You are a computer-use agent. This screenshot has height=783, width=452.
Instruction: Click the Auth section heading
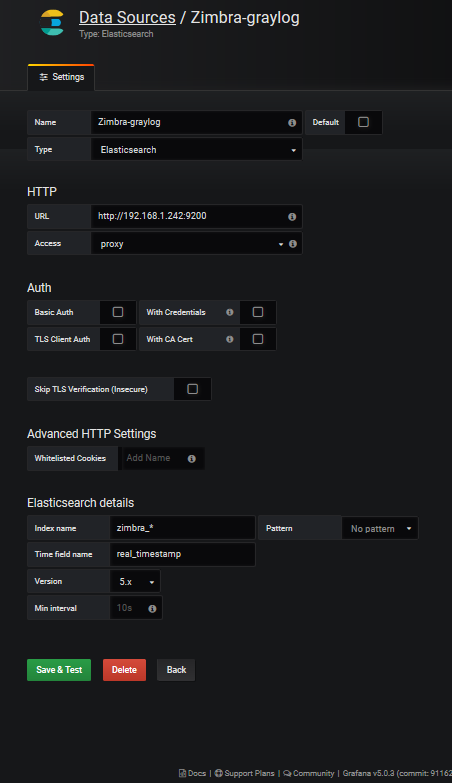pyautogui.click(x=39, y=288)
